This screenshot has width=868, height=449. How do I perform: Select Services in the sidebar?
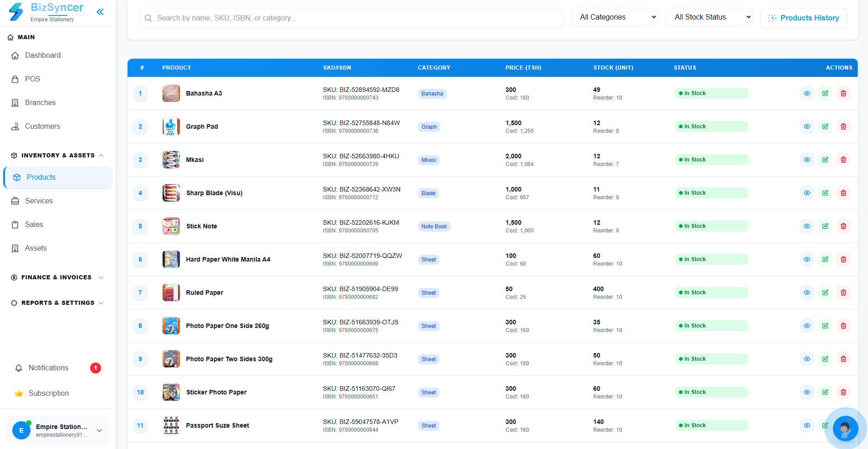(58, 201)
